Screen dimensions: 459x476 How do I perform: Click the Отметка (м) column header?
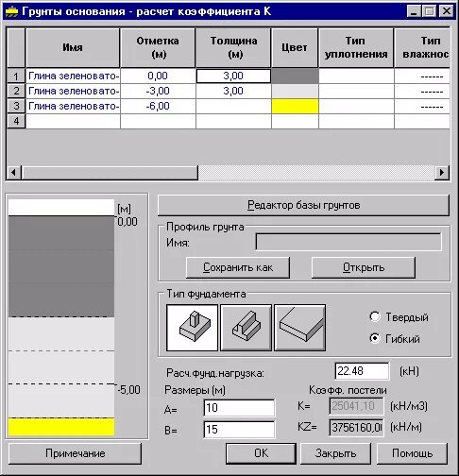(x=158, y=47)
